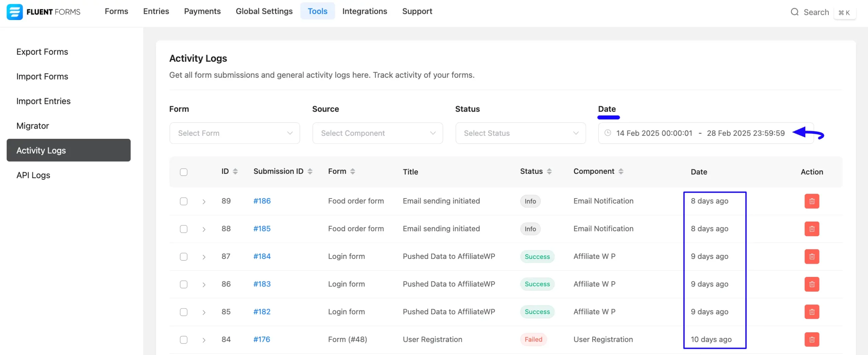
Task: Open the Payments menu
Action: tap(202, 11)
